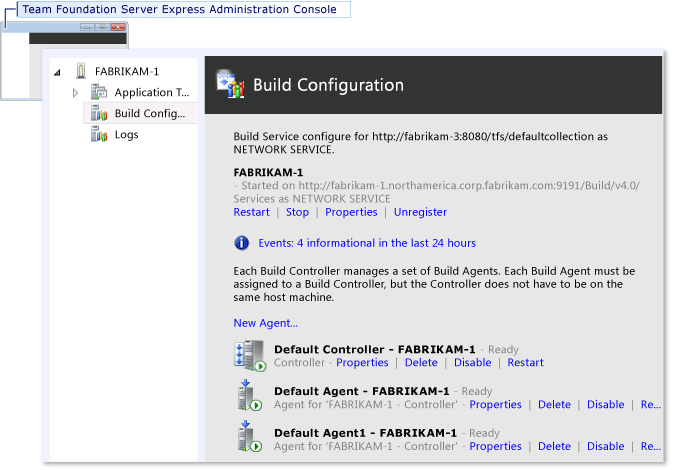The height and width of the screenshot is (470, 673).
Task: Open Default Agent - FABRIKAM-1 Properties
Action: [495, 405]
